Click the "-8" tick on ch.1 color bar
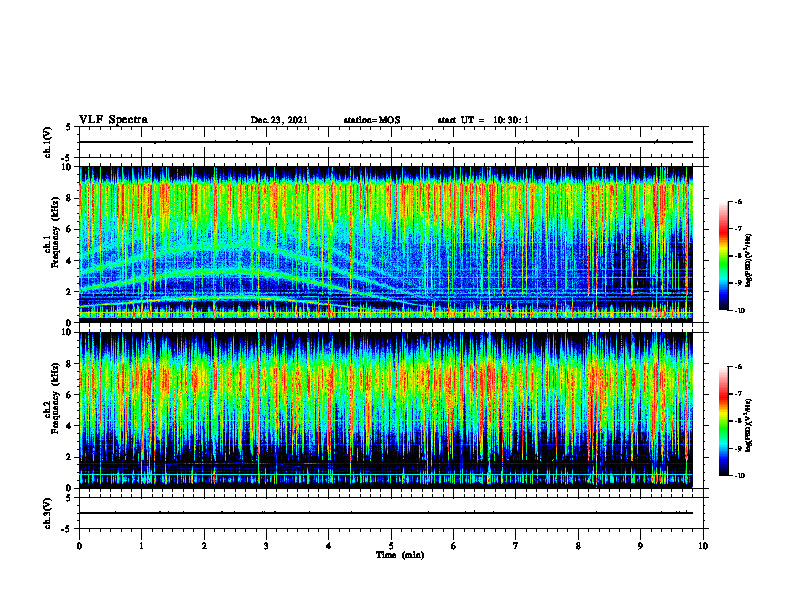This screenshot has width=792, height=612. [x=738, y=256]
